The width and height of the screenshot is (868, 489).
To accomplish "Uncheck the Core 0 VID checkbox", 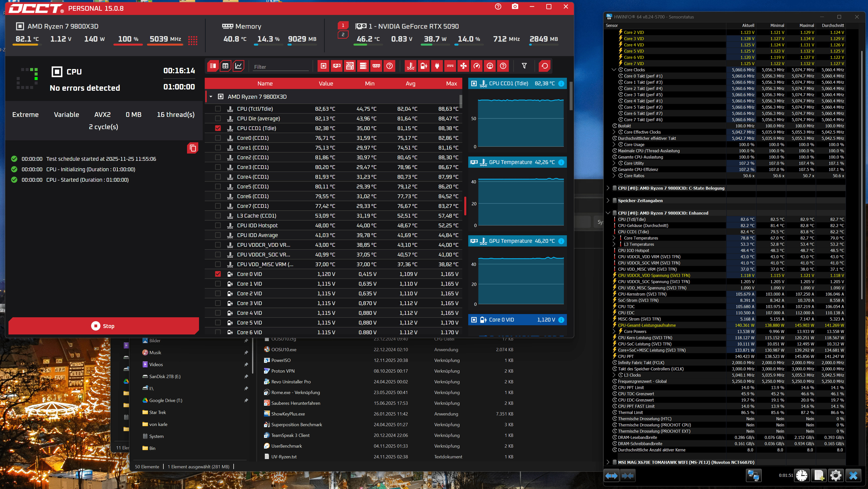I will [x=218, y=274].
